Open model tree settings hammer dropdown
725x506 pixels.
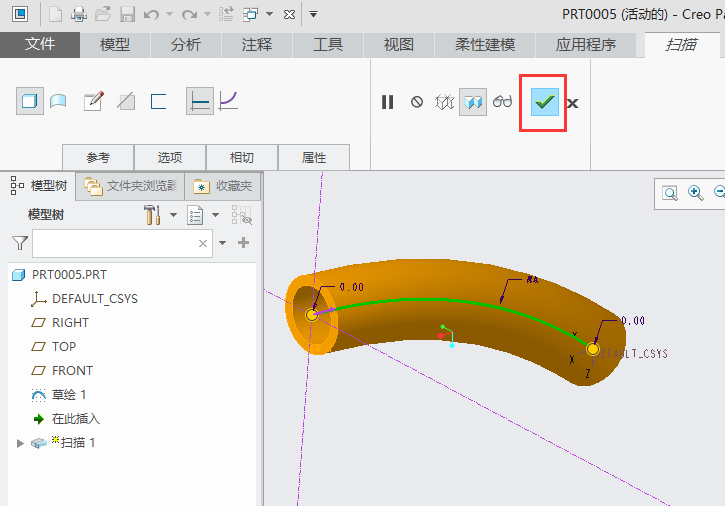tap(160, 215)
